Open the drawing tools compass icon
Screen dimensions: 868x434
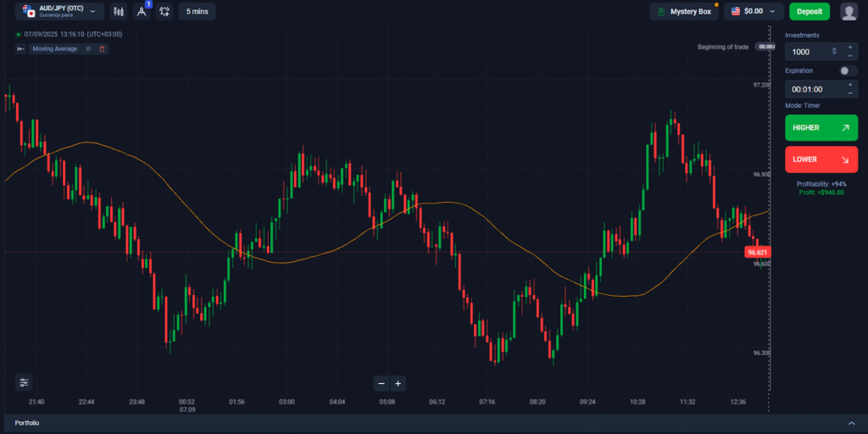tap(142, 12)
